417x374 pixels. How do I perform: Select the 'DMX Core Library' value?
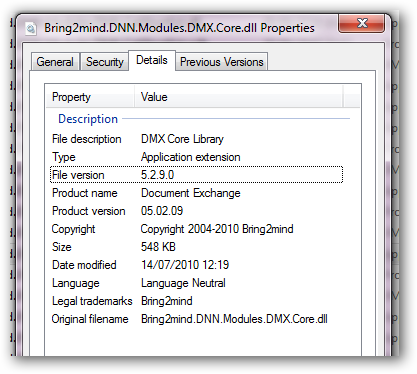click(x=182, y=139)
